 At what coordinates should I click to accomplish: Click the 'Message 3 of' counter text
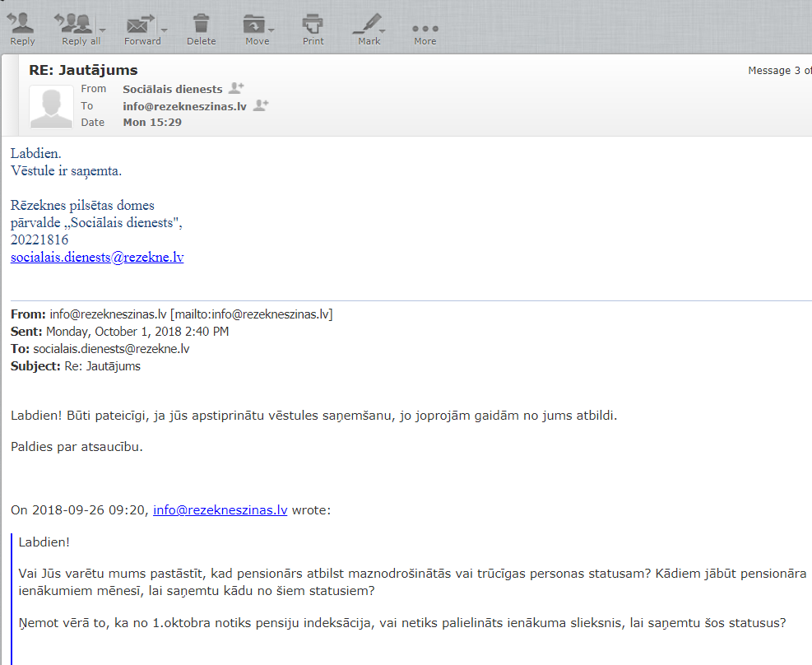(x=779, y=71)
